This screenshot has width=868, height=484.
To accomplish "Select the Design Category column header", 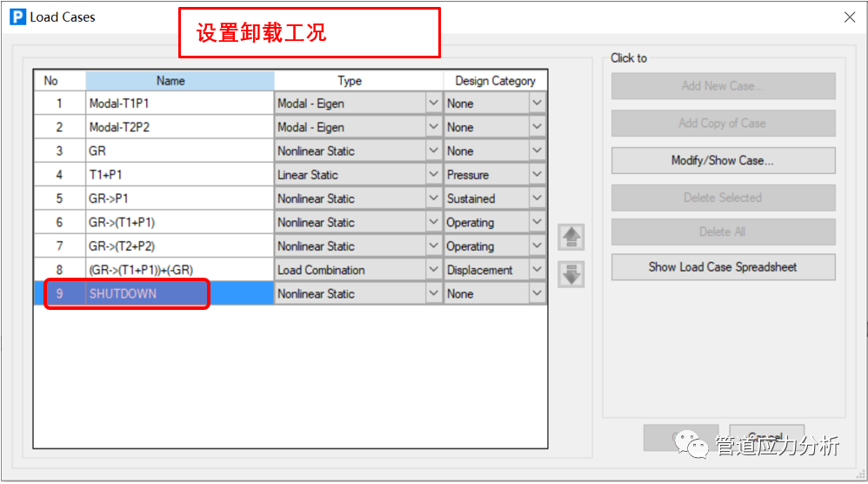I will (x=495, y=81).
